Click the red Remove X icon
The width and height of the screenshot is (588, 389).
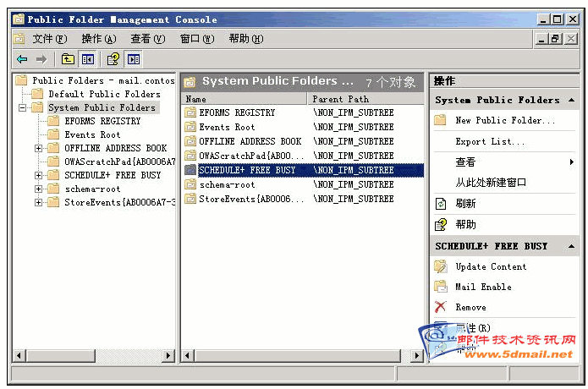click(x=440, y=307)
